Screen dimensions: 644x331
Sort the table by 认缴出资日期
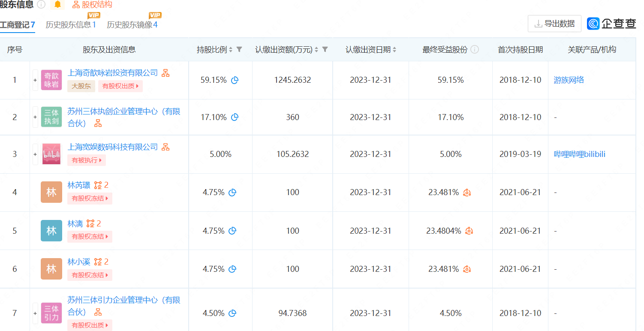click(394, 50)
